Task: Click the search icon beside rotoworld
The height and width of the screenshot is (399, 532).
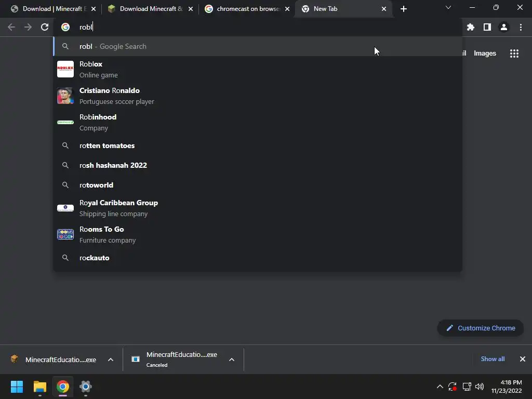Action: coord(65,185)
